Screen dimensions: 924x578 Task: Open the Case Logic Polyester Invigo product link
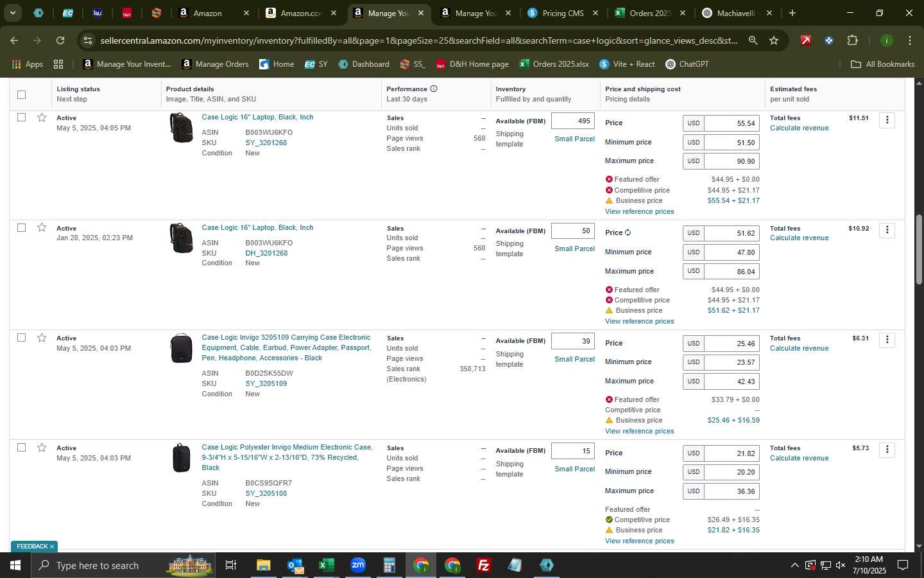click(286, 457)
